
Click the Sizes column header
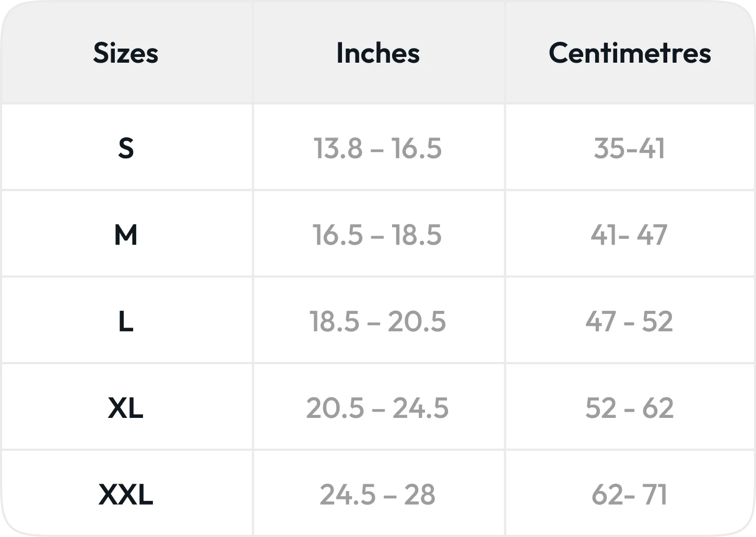(126, 53)
